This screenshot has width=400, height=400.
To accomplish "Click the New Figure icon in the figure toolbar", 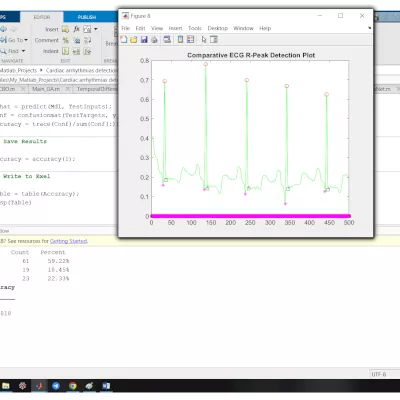I will coord(124,40).
